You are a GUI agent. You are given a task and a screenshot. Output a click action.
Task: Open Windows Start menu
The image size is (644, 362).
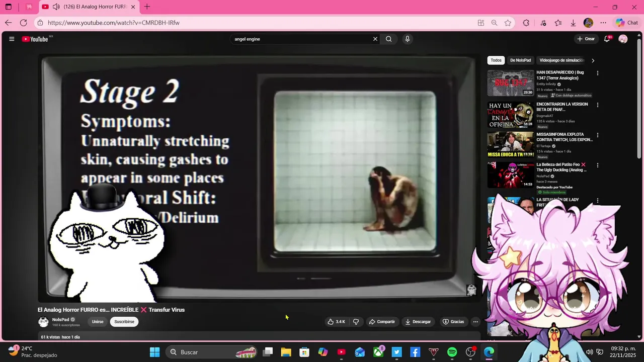pyautogui.click(x=155, y=352)
